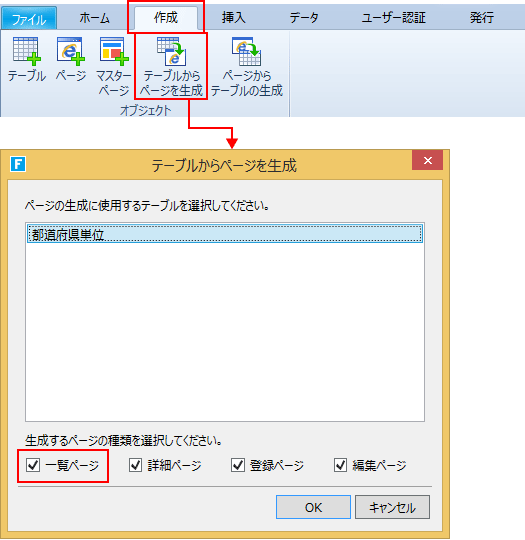Image resolution: width=525 pixels, height=540 pixels.
Task: Disable the 編集ページ checkbox
Action: 340,465
